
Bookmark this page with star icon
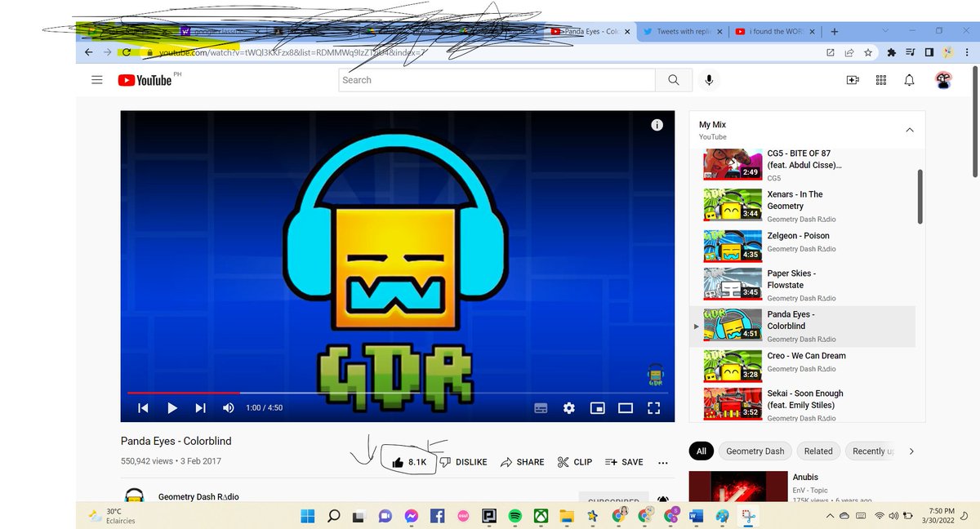point(868,52)
